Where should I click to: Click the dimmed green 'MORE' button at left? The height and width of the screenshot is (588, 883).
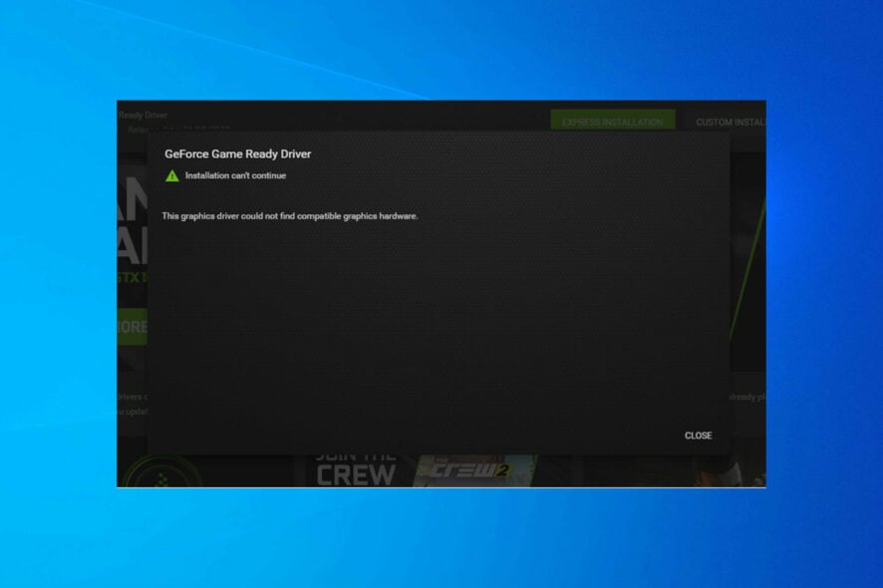[x=133, y=327]
